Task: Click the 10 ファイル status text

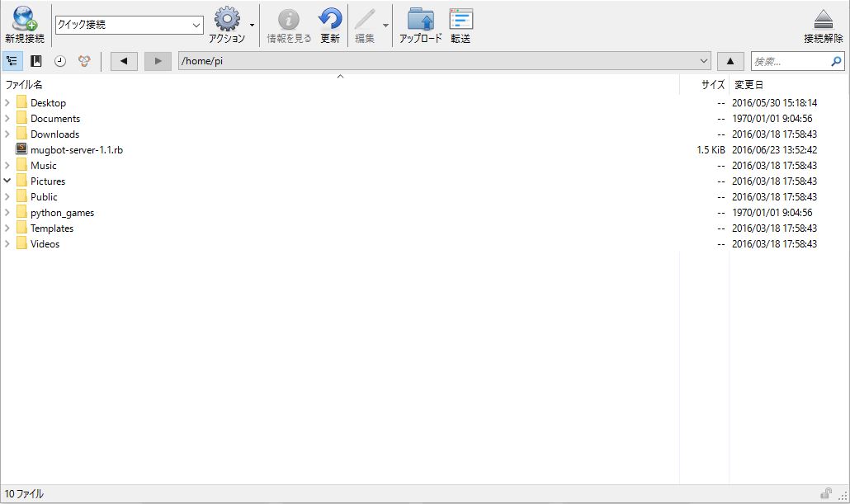Action: [25, 494]
